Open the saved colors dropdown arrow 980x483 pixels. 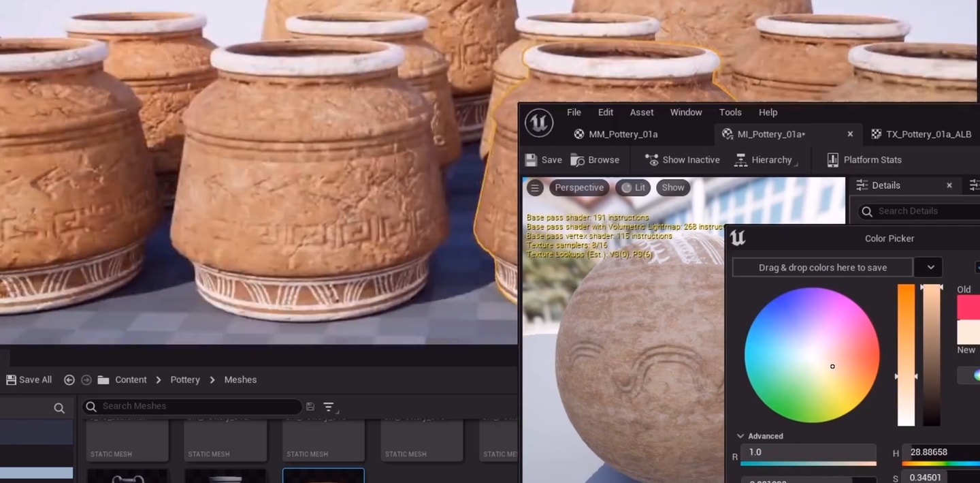coord(930,268)
